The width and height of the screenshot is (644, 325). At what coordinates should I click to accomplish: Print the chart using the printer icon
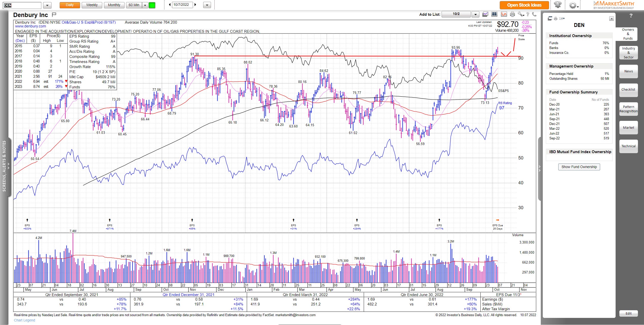[x=512, y=14]
